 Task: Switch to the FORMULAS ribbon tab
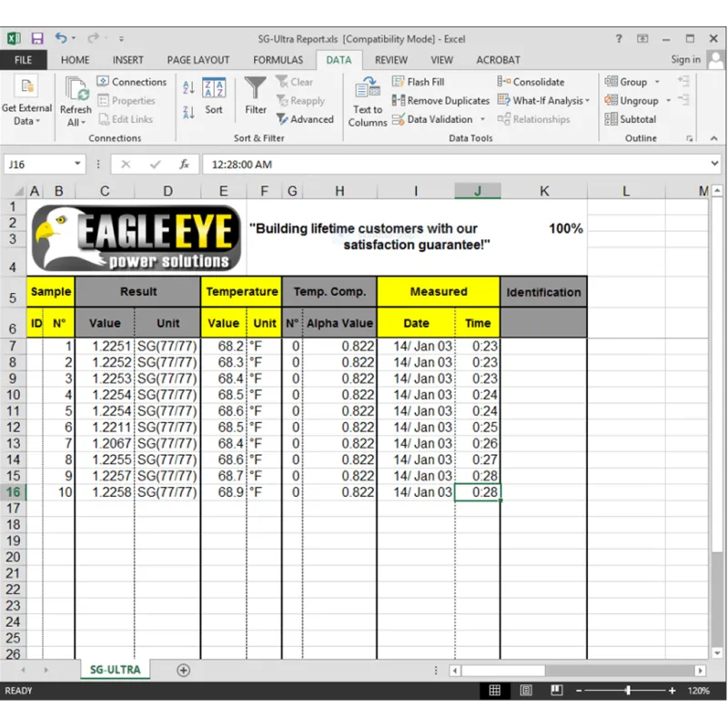click(278, 59)
